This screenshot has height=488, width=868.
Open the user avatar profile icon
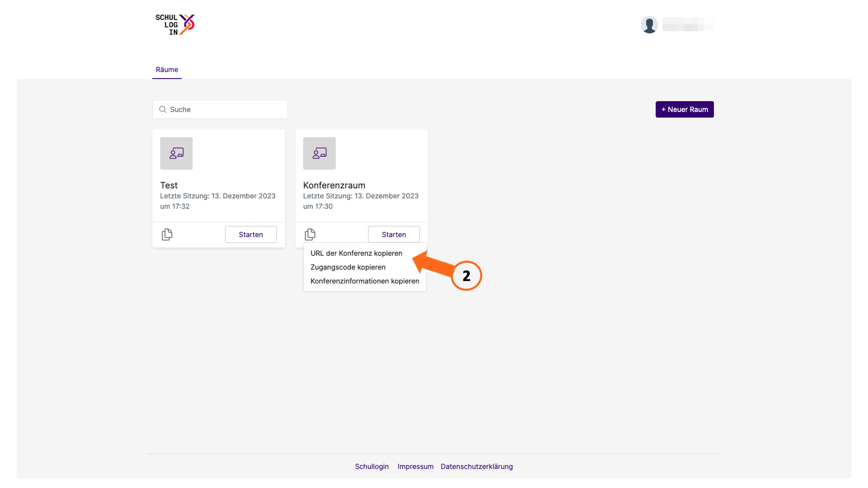(649, 24)
